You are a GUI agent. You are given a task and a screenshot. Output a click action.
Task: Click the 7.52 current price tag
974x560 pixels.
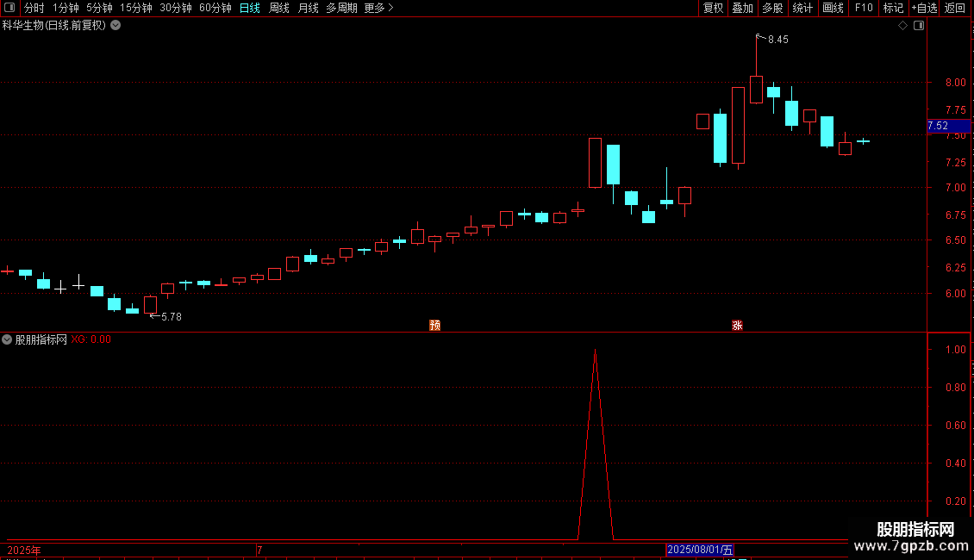click(x=948, y=126)
